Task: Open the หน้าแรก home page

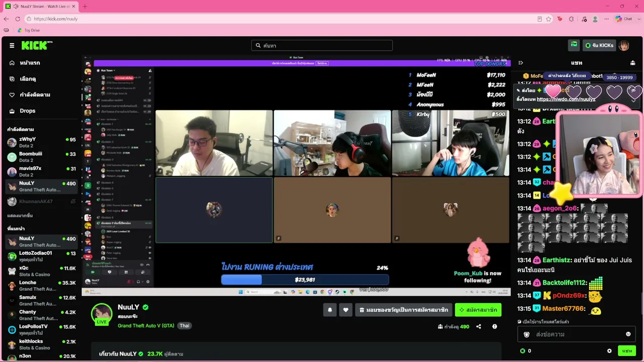Action: [30, 63]
